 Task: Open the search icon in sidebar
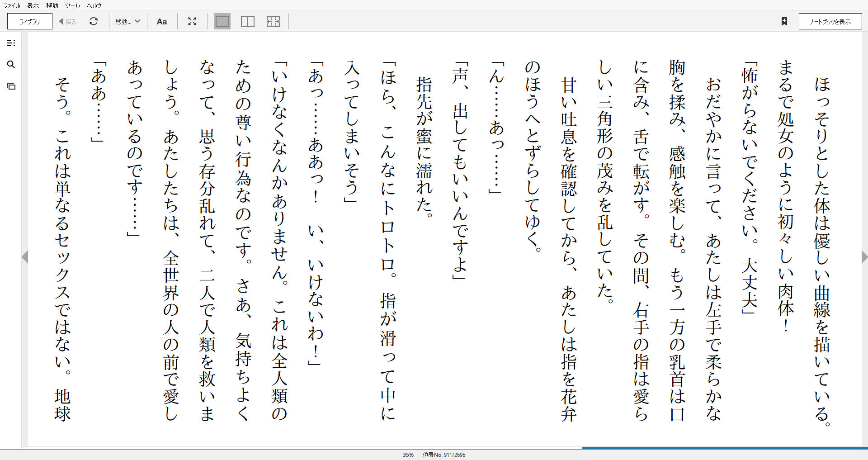coord(11,65)
